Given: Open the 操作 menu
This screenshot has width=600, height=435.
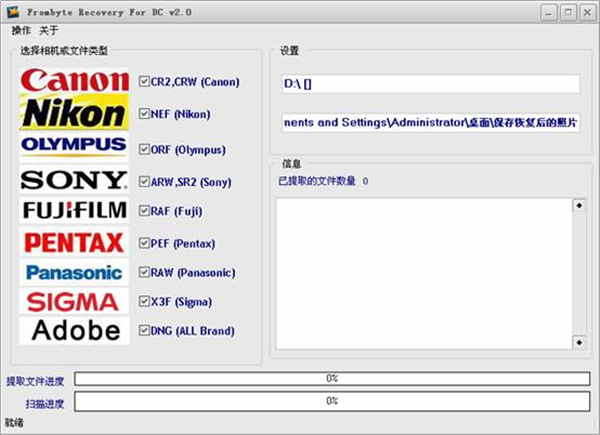Looking at the screenshot, I should click(20, 30).
